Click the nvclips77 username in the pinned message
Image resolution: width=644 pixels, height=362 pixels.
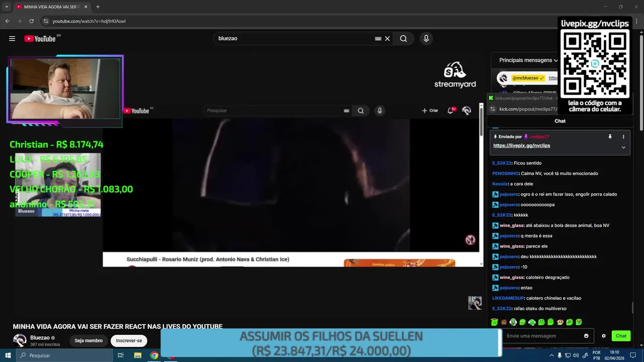[x=539, y=137]
